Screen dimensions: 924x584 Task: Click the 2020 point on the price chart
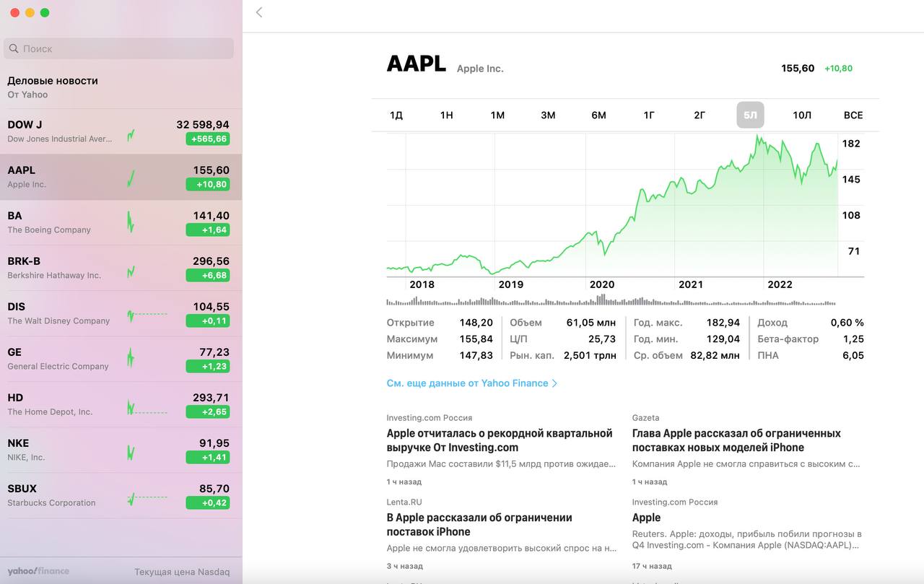[x=601, y=284]
